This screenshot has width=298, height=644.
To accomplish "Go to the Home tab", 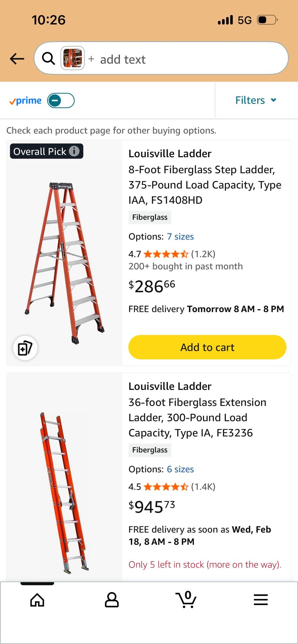I will [x=37, y=600].
